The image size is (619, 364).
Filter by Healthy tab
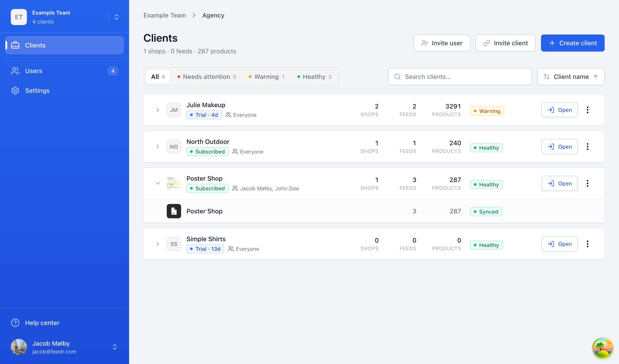pos(314,77)
